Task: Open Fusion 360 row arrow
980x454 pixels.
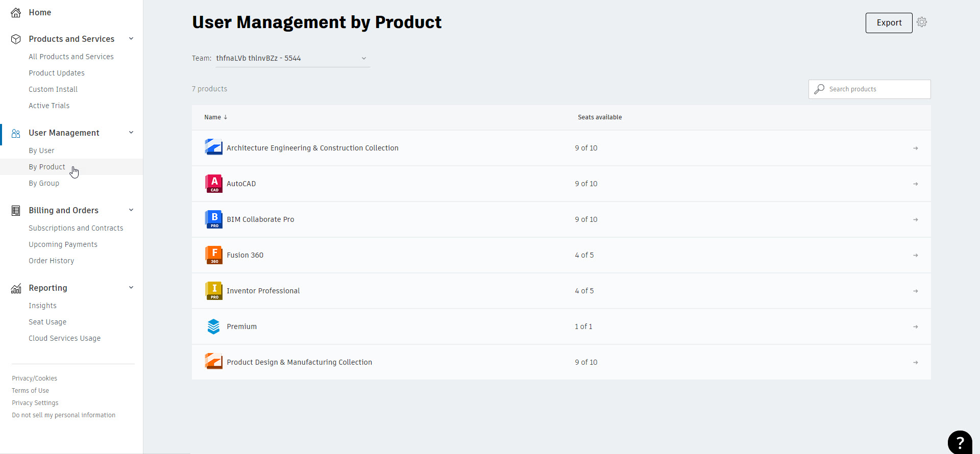Action: (916, 256)
